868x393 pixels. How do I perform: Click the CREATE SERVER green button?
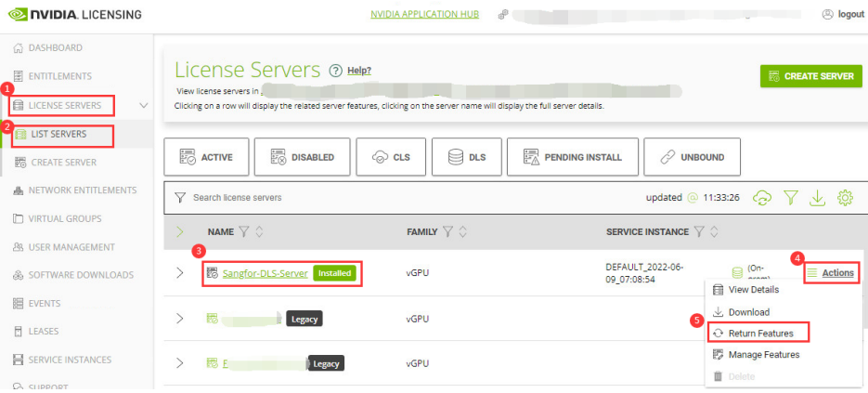click(810, 76)
